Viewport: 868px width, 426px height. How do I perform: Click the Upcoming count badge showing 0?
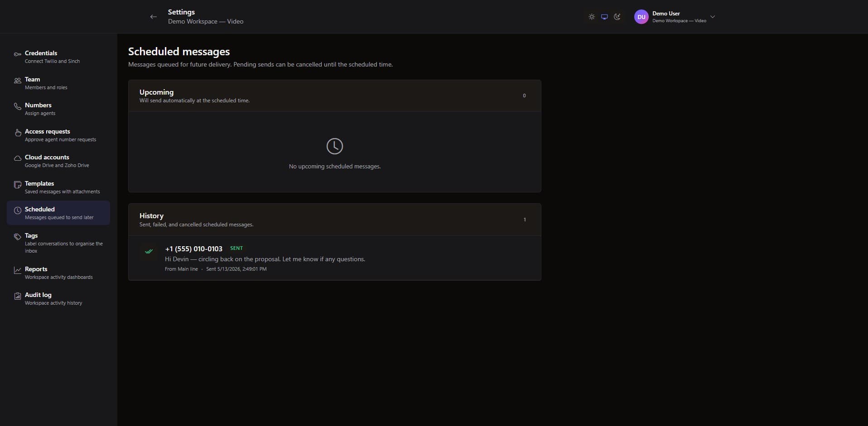pyautogui.click(x=524, y=96)
